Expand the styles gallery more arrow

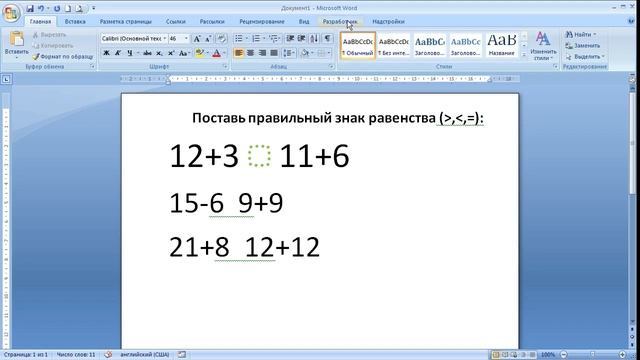(524, 55)
